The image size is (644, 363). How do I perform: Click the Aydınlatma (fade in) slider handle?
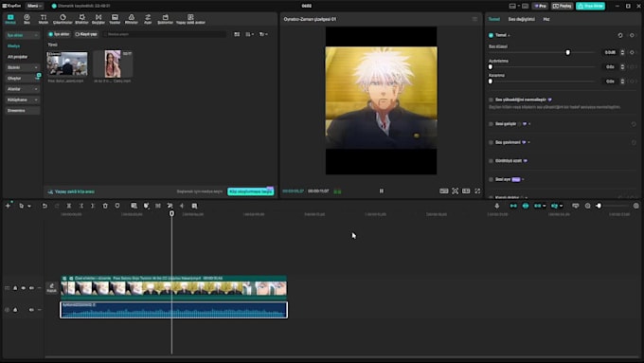(x=491, y=66)
